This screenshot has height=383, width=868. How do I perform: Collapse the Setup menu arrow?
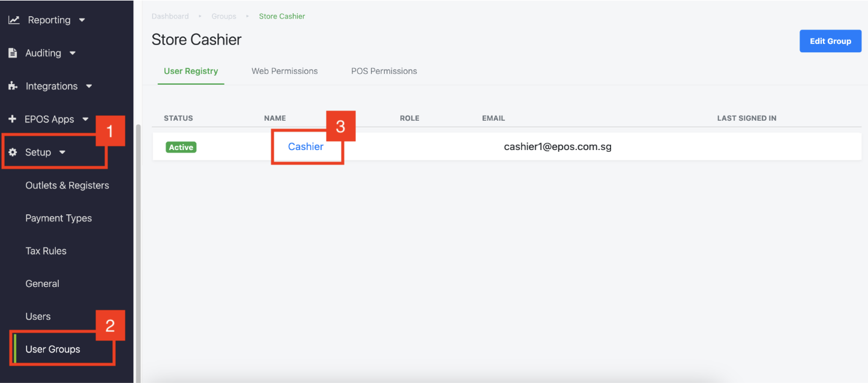click(62, 152)
